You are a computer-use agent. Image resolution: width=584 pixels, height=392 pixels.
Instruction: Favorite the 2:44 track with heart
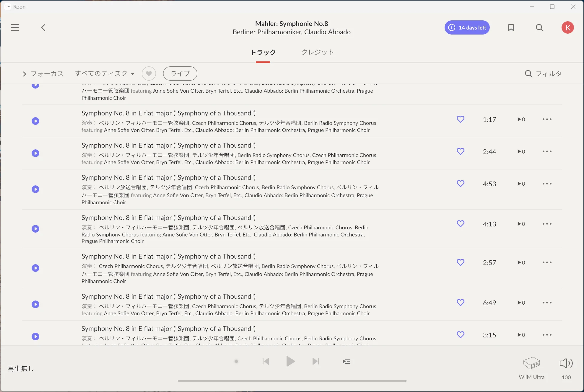[461, 151]
